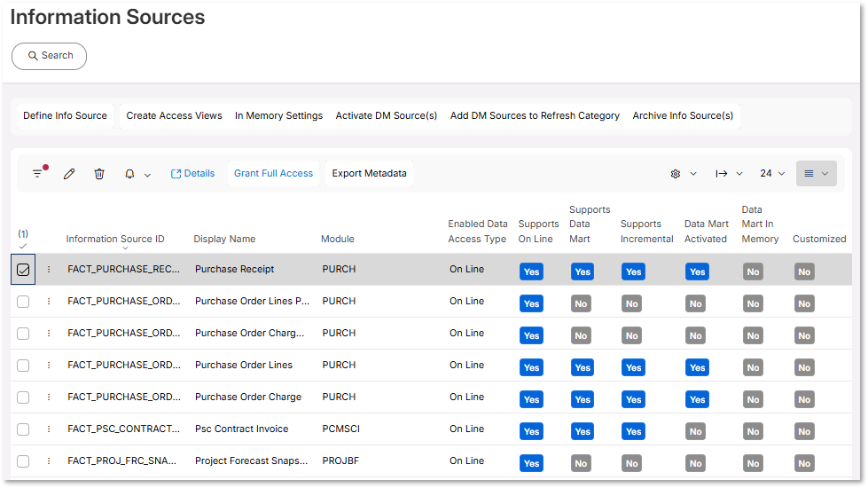Open the Details link
This screenshot has width=868, height=488.
(x=192, y=173)
